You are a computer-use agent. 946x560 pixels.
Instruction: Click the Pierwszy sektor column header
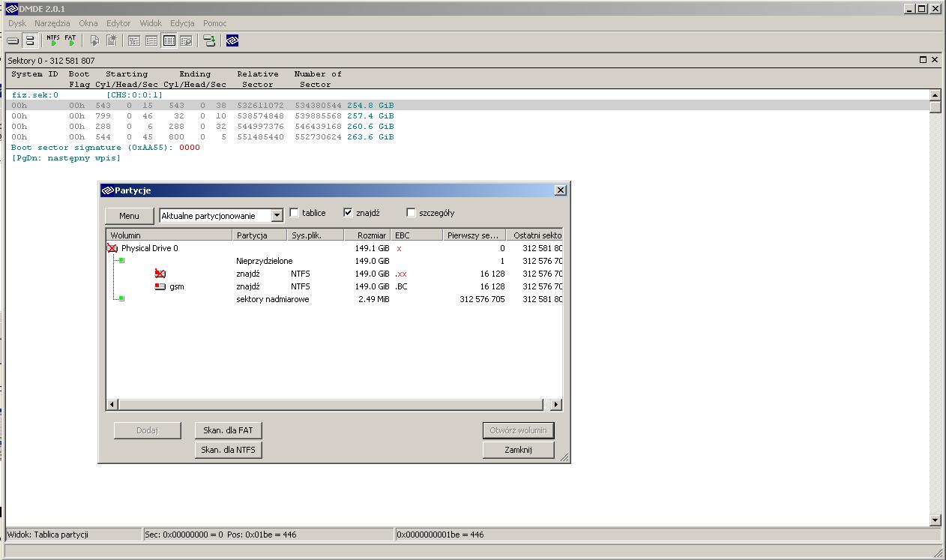pyautogui.click(x=474, y=235)
